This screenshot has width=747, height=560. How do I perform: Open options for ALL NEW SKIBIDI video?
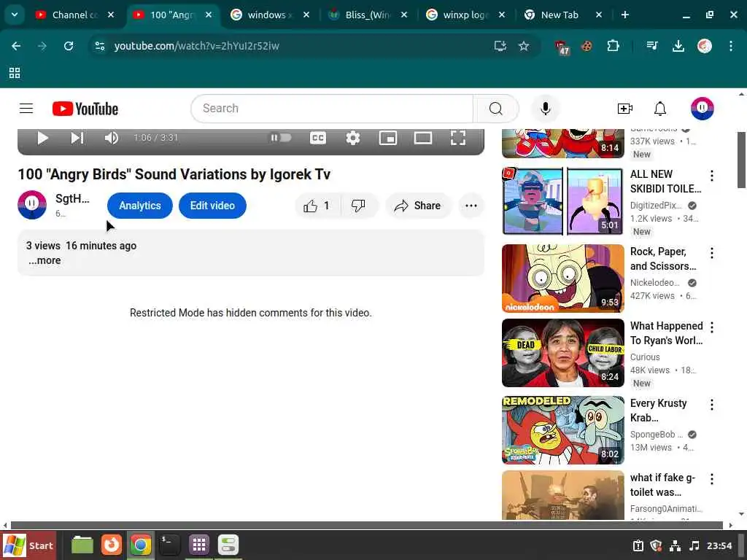point(712,176)
